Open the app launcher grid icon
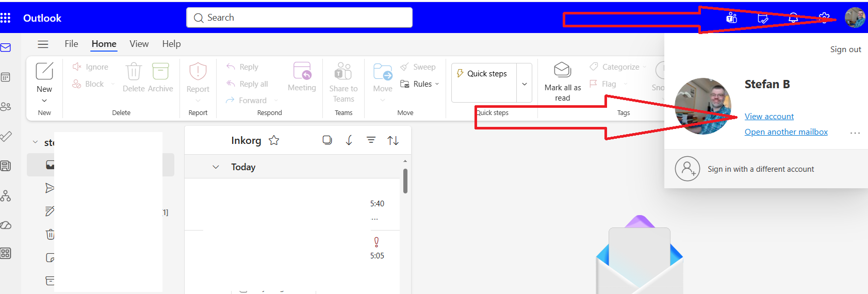Screen dimensions: 868x294 tap(5, 18)
